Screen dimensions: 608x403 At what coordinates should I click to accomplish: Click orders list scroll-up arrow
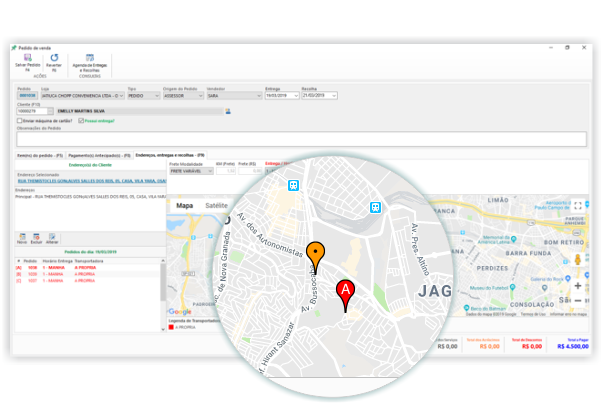click(163, 261)
